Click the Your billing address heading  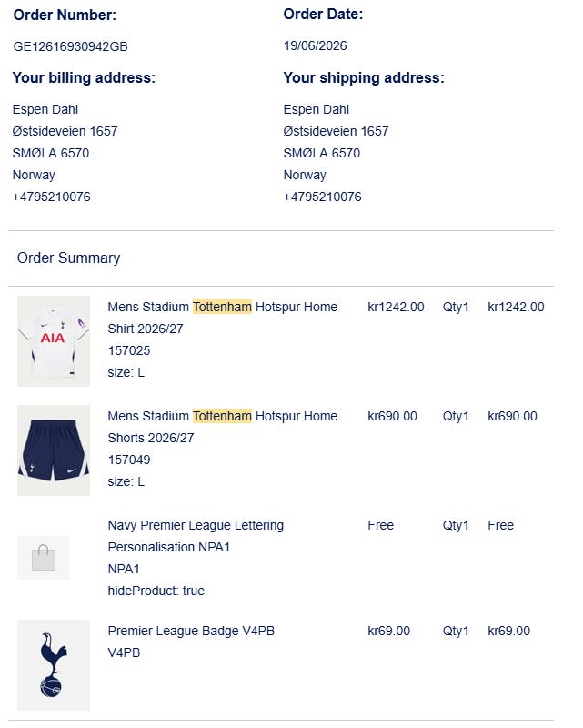84,77
